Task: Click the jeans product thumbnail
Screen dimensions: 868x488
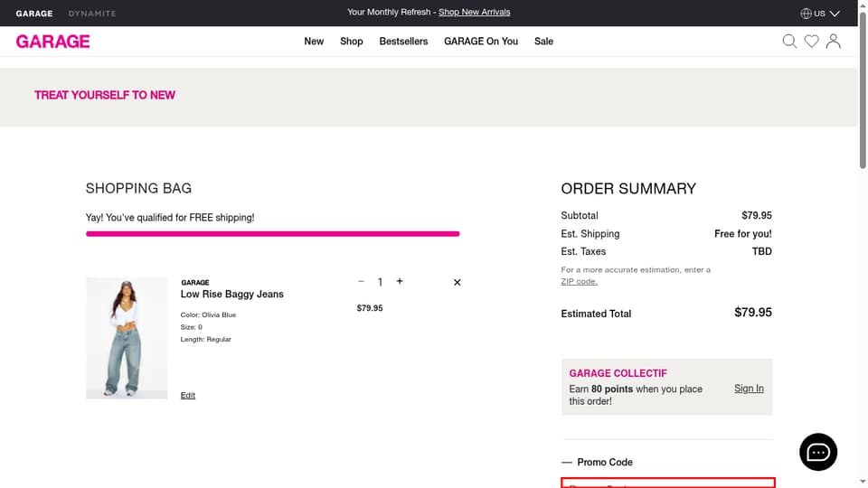Action: point(127,338)
